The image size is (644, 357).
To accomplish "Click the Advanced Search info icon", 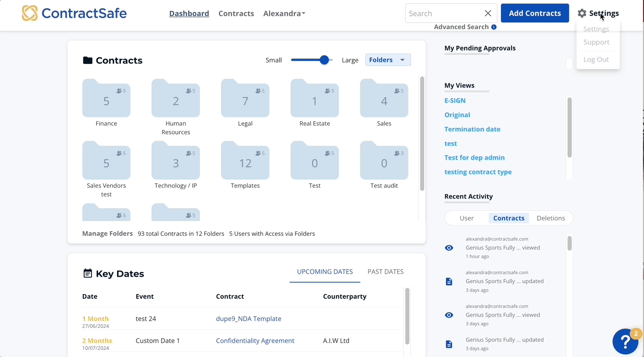I will pyautogui.click(x=494, y=27).
